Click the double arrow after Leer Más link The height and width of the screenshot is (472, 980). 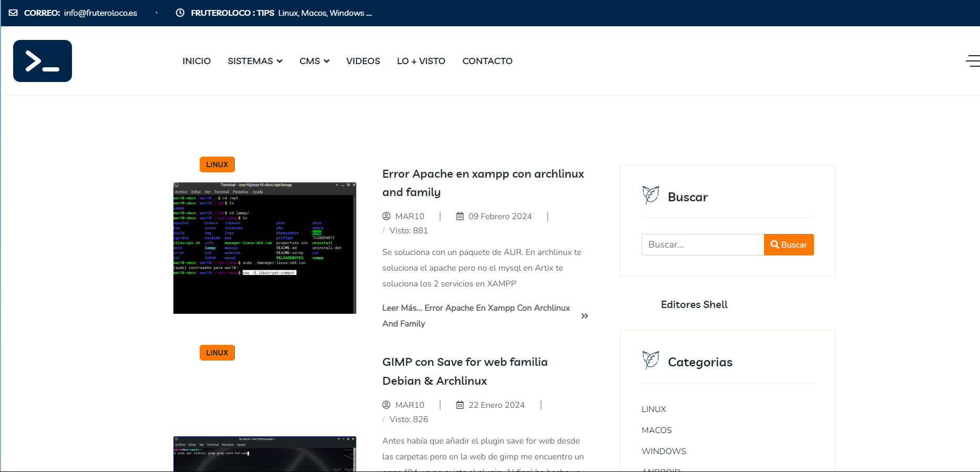pyautogui.click(x=585, y=316)
